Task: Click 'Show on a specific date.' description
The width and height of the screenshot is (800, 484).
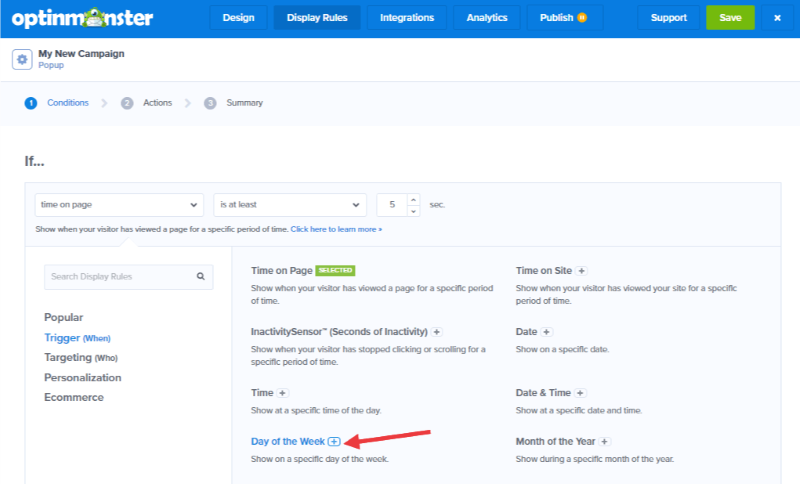Action: point(562,350)
